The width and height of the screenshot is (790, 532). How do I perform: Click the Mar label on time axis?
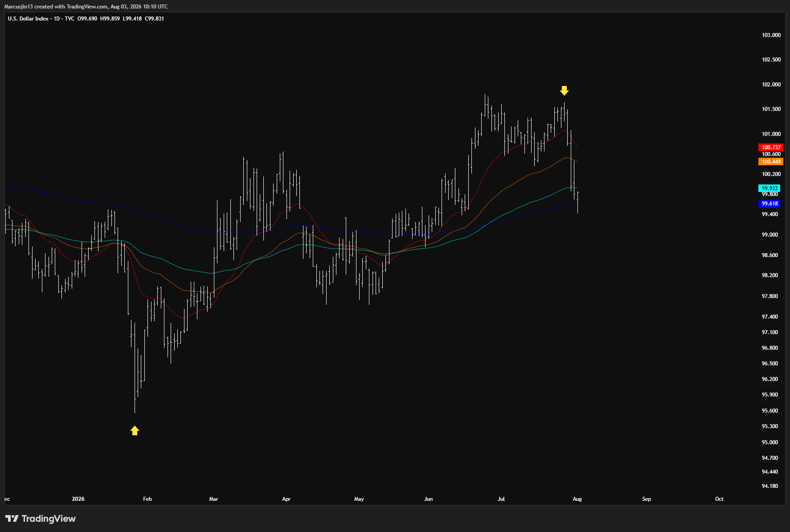pyautogui.click(x=213, y=499)
